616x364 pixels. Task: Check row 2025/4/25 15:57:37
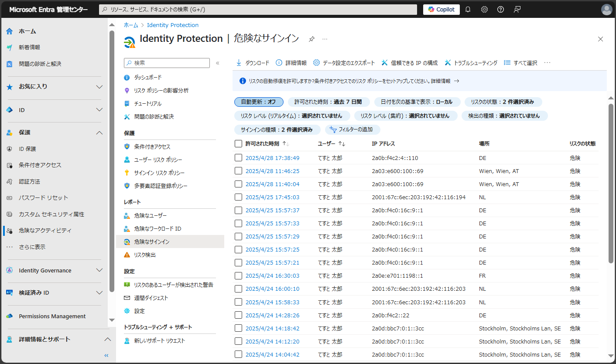click(238, 210)
